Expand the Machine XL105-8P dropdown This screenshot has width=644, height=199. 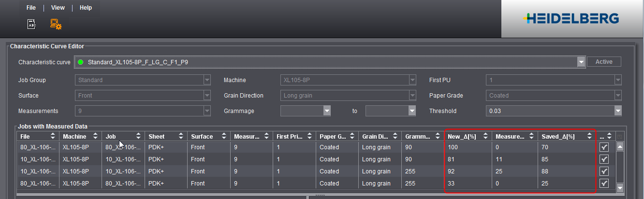(412, 80)
